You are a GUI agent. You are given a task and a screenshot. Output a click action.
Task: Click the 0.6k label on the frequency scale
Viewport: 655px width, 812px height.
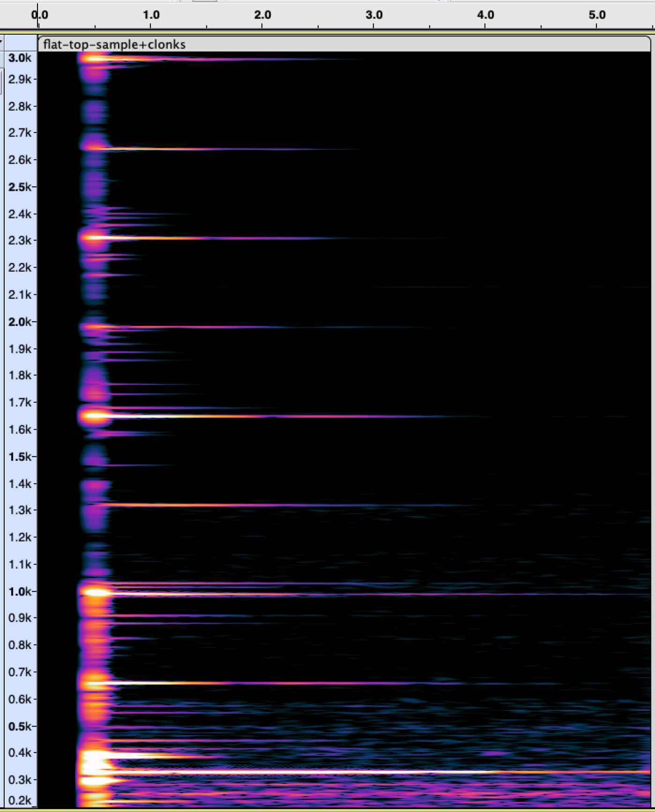click(x=20, y=699)
